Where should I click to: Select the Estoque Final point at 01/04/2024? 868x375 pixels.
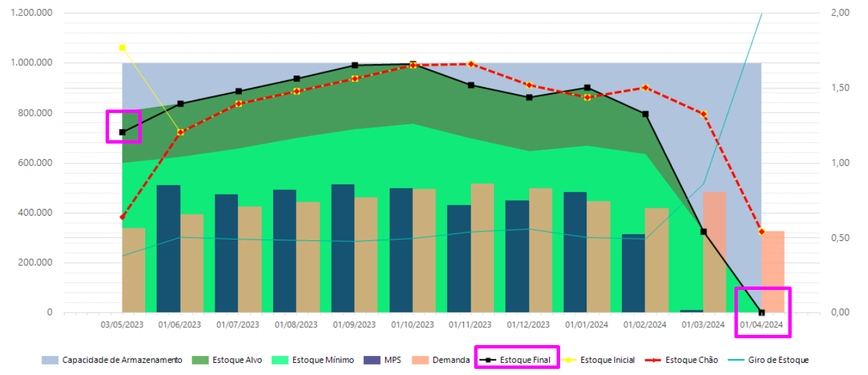point(762,312)
